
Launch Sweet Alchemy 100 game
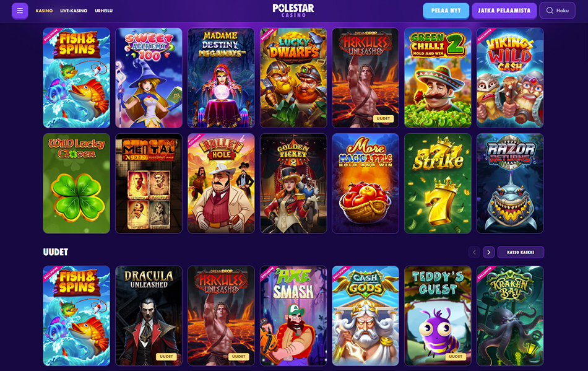coord(149,78)
